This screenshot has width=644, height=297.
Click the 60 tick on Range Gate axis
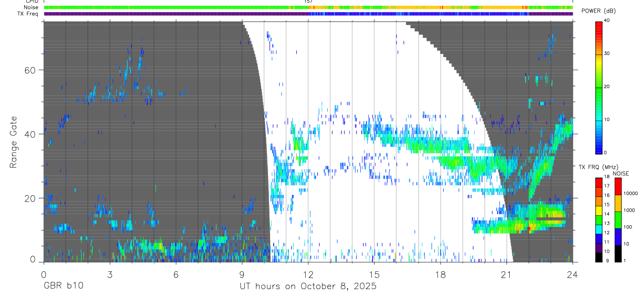pyautogui.click(x=30, y=70)
